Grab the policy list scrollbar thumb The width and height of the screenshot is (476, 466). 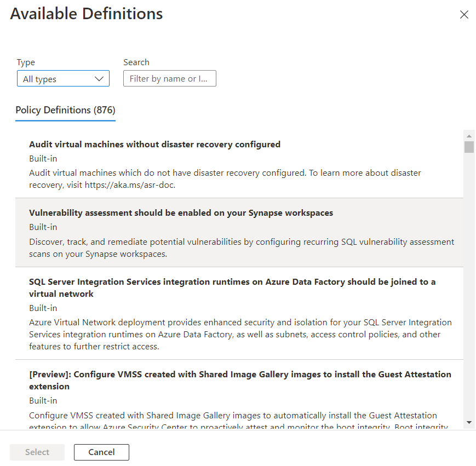point(469,147)
